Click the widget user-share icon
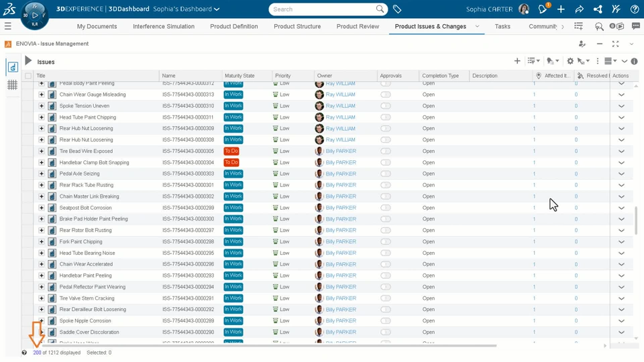Screen dimensions: 644x362 tap(582, 44)
